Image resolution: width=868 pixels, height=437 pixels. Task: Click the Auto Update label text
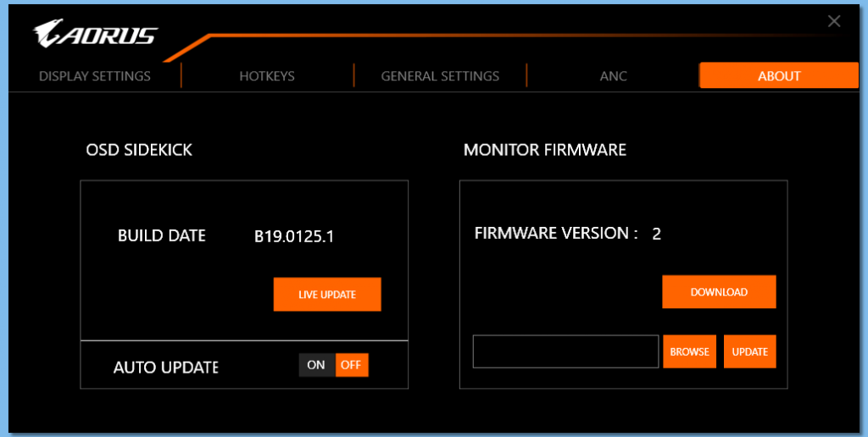point(165,368)
